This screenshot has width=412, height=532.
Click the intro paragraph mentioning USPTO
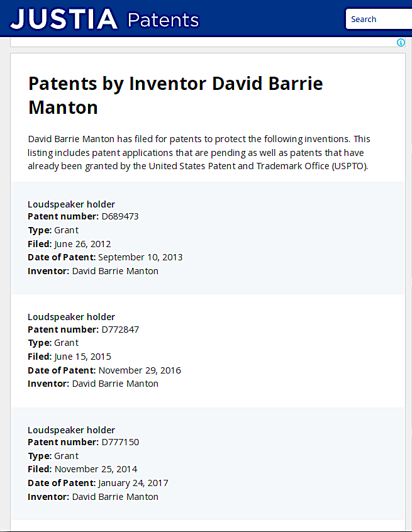coord(199,153)
